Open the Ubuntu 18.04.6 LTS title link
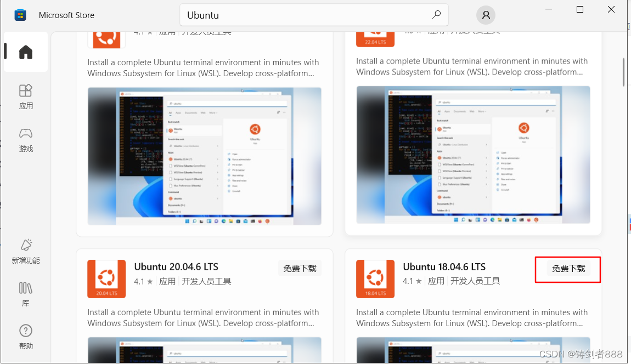 444,267
